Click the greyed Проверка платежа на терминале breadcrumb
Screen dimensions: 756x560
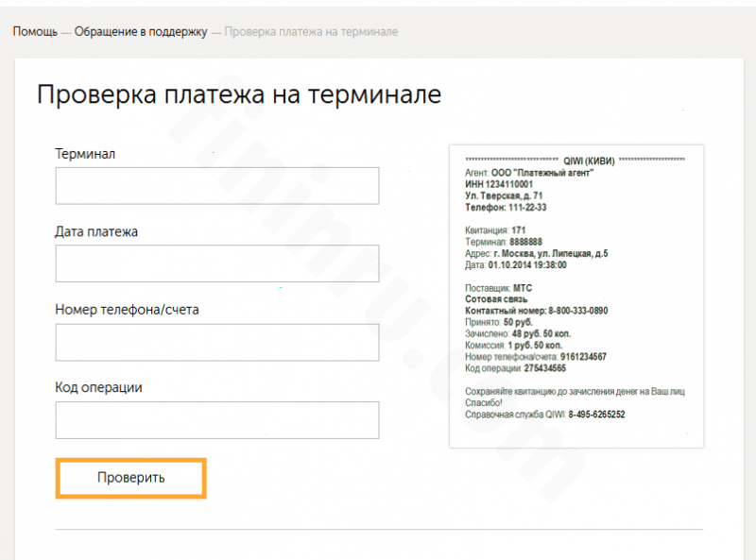pos(311,32)
